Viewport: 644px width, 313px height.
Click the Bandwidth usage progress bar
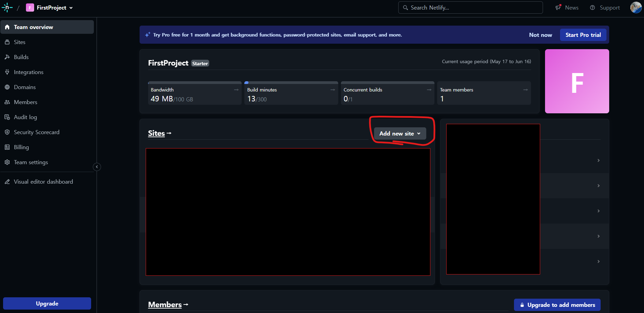(195, 83)
